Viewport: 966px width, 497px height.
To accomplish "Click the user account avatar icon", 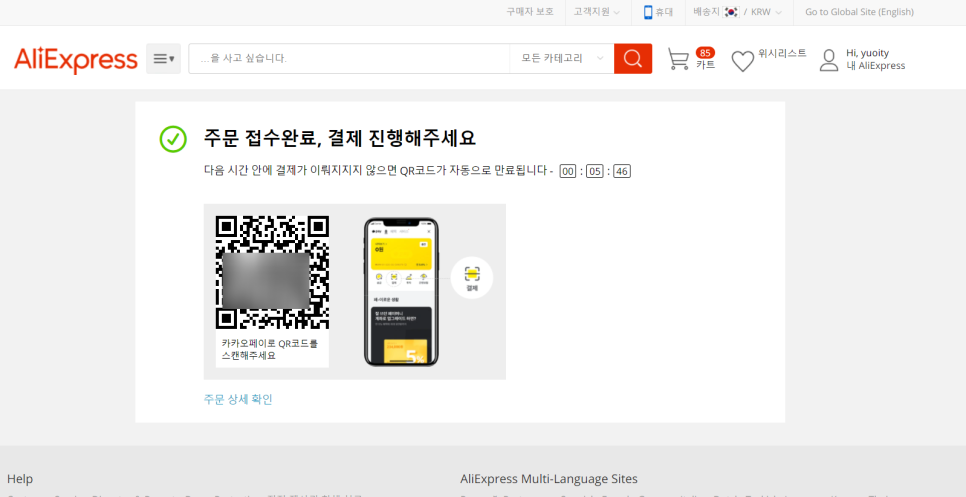I will [x=829, y=60].
